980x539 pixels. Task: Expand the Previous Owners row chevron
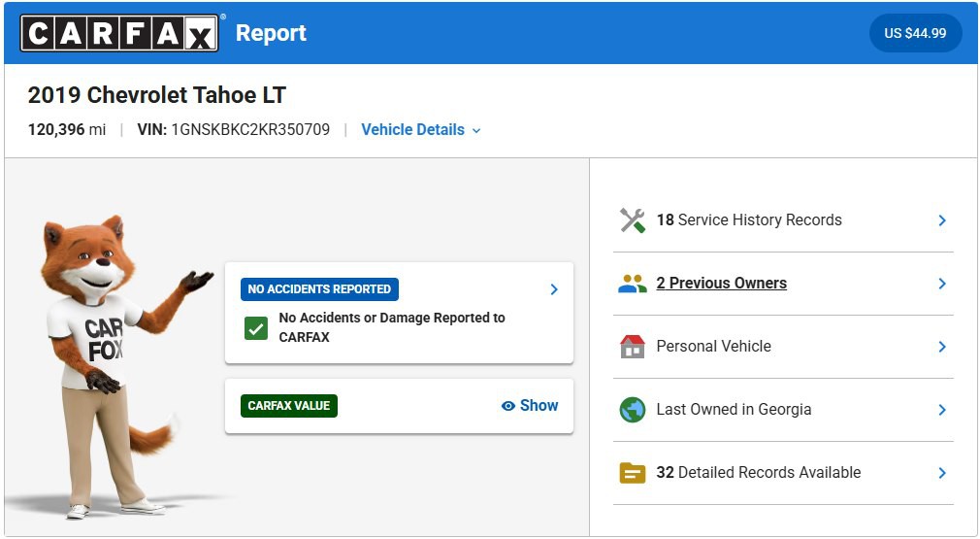[942, 284]
